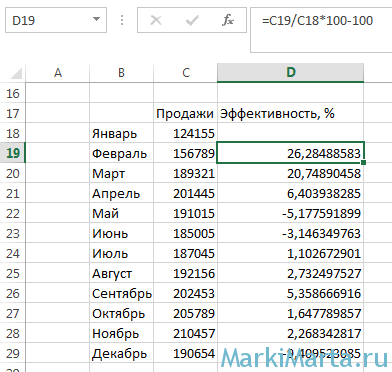Image resolution: width=392 pixels, height=372 pixels.
Task: Select row 23 header
Action: coord(13,233)
